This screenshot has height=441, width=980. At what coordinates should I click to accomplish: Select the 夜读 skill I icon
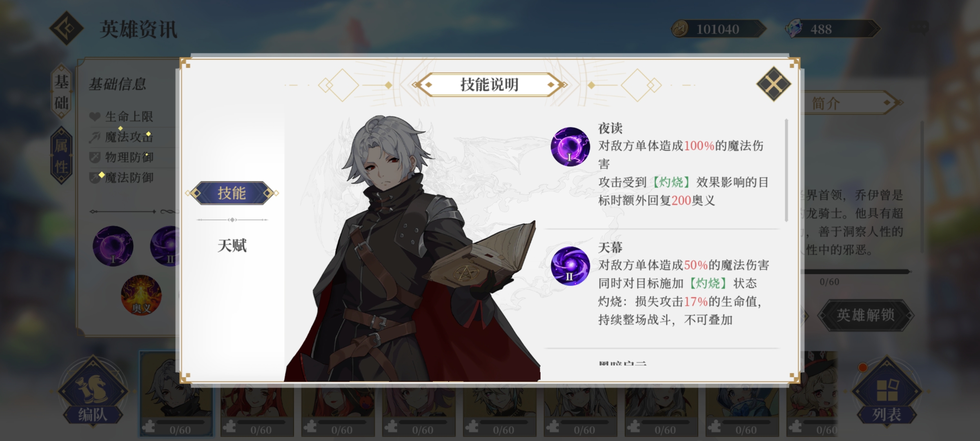tap(570, 147)
